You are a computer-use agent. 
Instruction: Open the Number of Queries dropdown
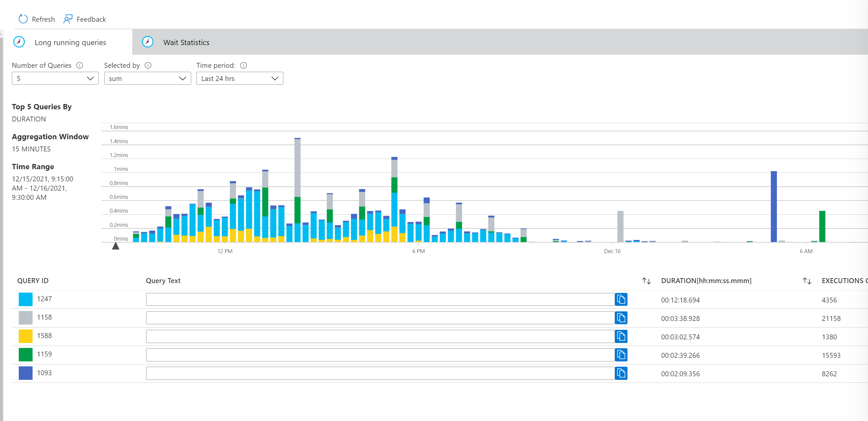[x=55, y=78]
